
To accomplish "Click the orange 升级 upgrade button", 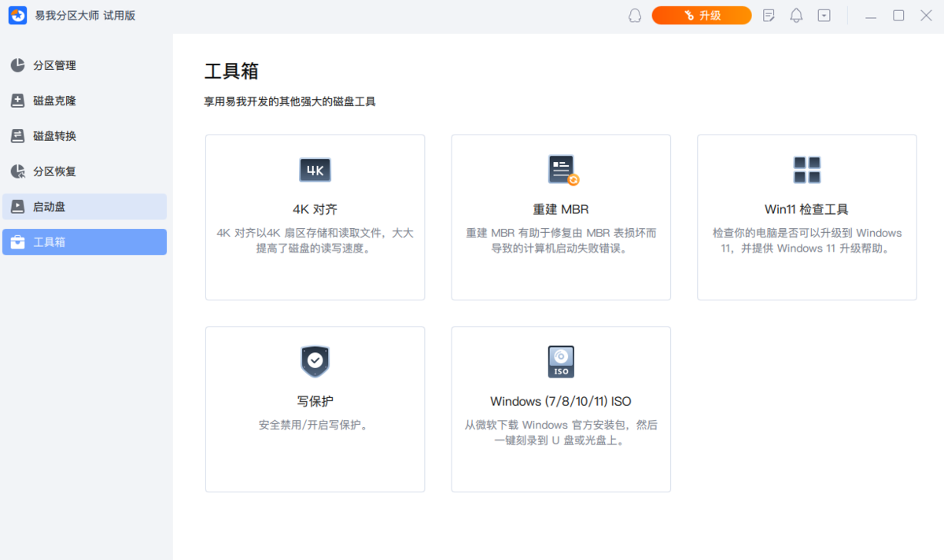I will click(702, 15).
